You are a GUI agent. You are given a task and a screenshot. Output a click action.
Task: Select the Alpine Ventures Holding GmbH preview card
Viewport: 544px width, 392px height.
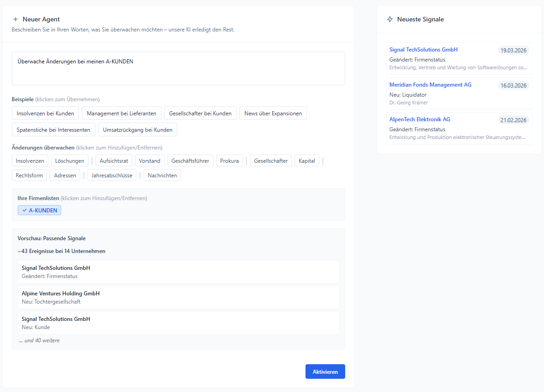pyautogui.click(x=178, y=297)
